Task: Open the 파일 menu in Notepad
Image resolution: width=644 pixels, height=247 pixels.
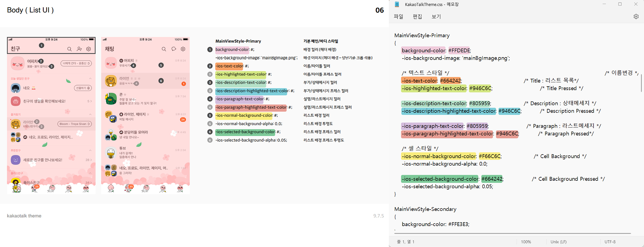Action: tap(398, 16)
